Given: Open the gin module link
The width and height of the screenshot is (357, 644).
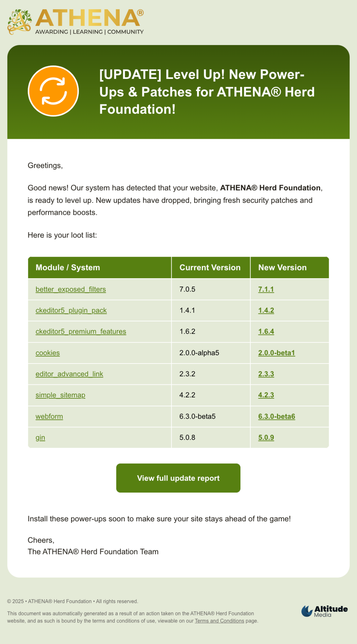Looking at the screenshot, I should pos(40,438).
